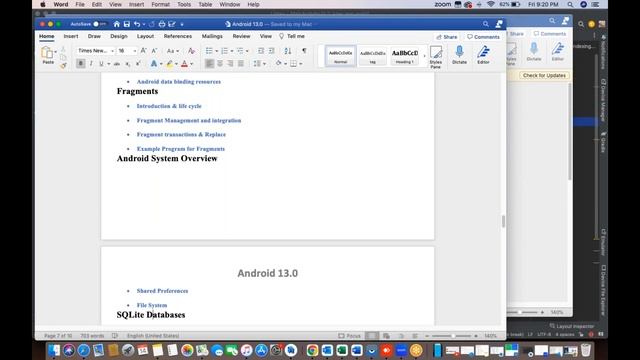
Task: Click the Decrease Indent icon
Action: click(x=261, y=51)
